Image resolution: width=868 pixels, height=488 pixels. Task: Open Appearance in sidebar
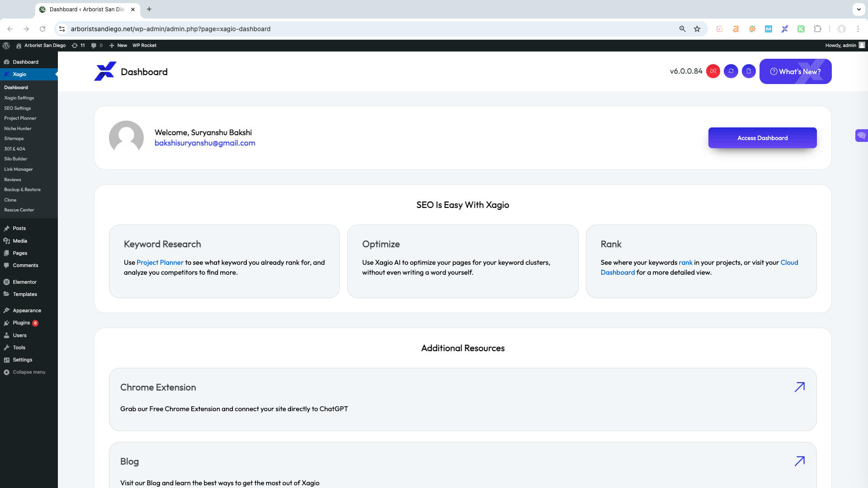point(29,310)
